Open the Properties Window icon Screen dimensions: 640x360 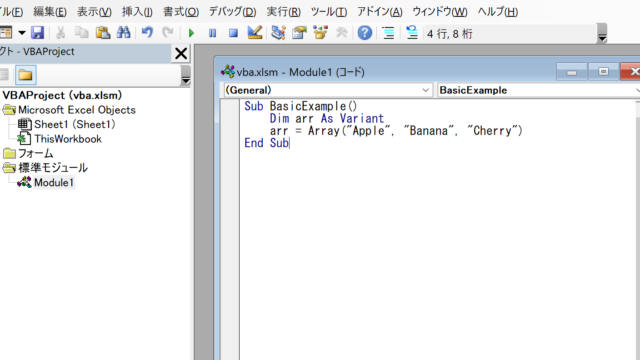tap(299, 33)
